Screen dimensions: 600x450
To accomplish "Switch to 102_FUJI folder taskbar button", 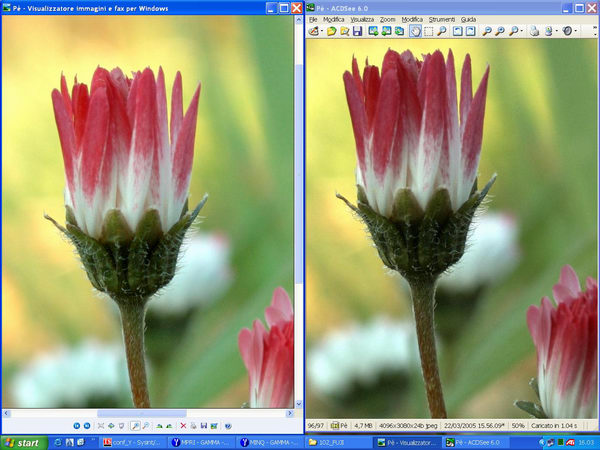I will pos(337,442).
